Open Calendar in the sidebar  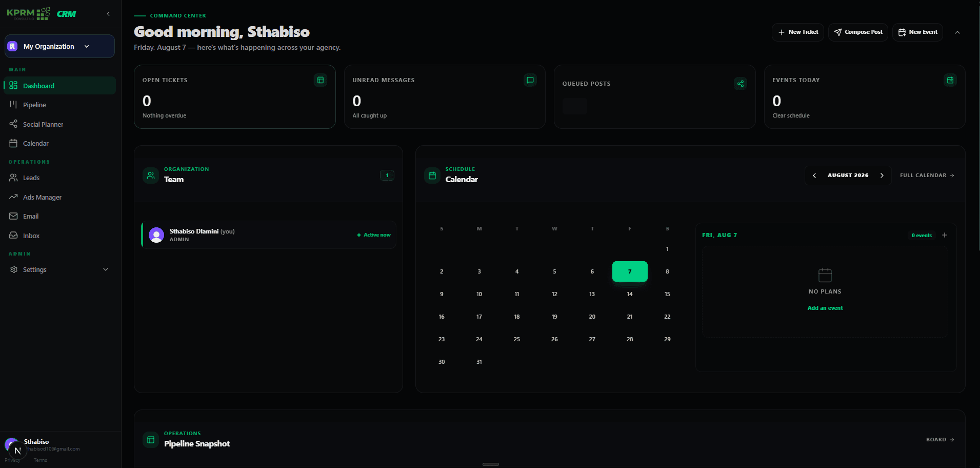point(59,143)
